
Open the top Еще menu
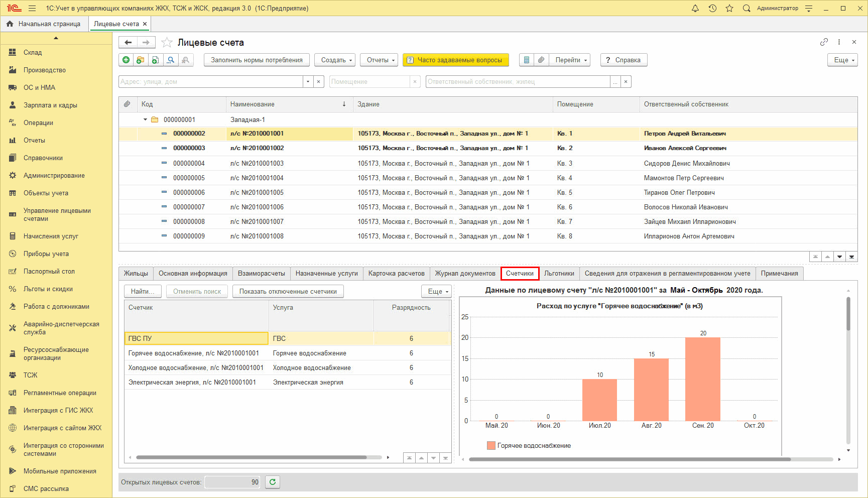pos(842,60)
